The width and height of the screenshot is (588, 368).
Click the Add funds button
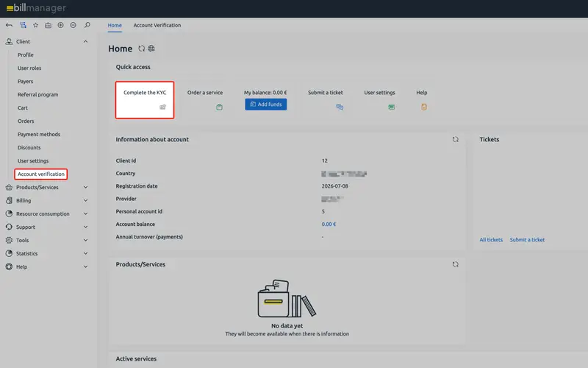(266, 104)
